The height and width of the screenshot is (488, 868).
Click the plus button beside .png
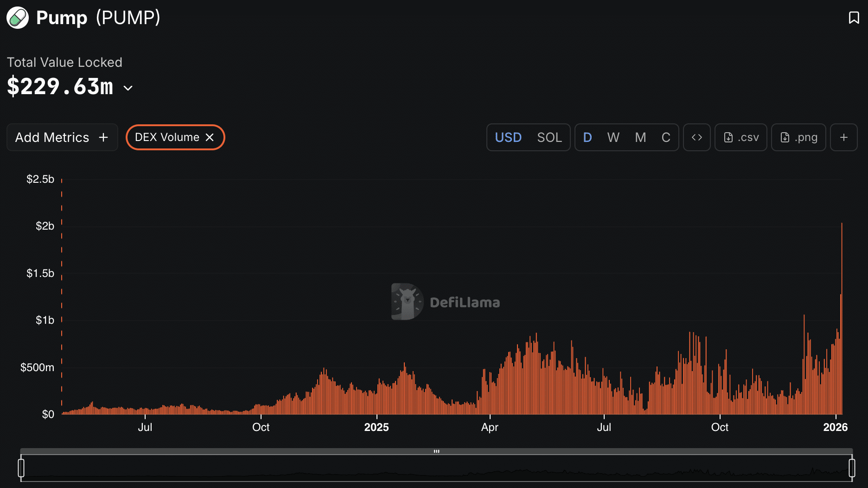(843, 137)
